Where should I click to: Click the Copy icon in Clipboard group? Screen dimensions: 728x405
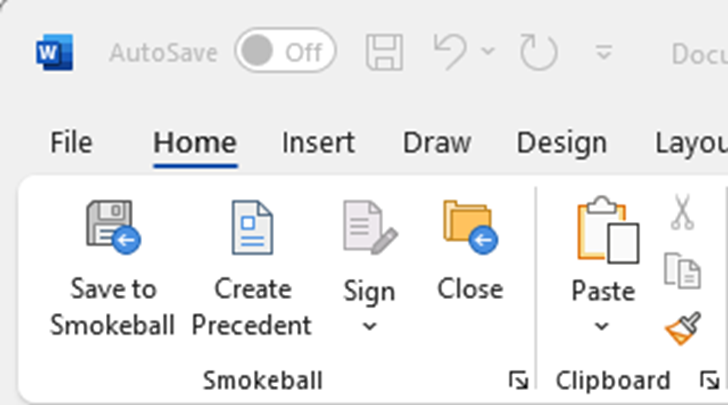tap(682, 271)
